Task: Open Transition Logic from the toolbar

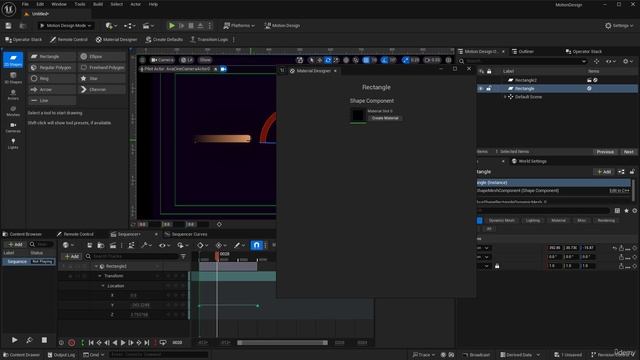Action: click(209, 40)
